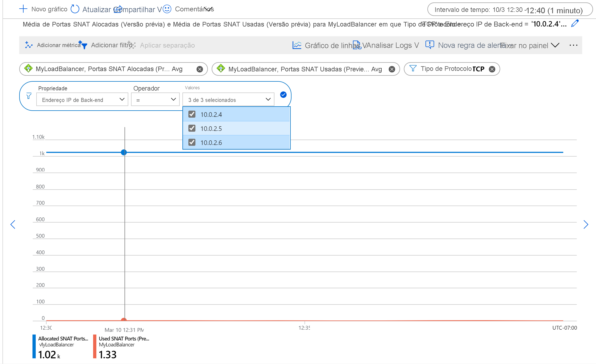This screenshot has height=364, width=596.
Task: Click Atualizar label
Action: 97,9
